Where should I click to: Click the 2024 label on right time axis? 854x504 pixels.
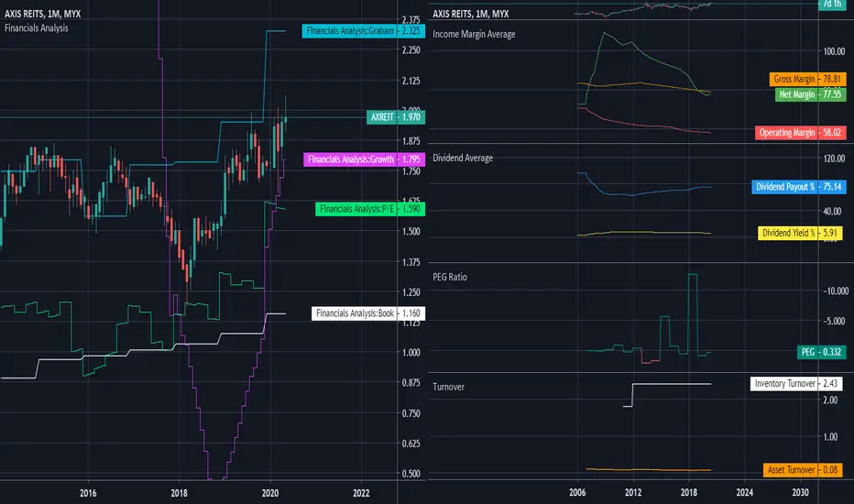745,493
